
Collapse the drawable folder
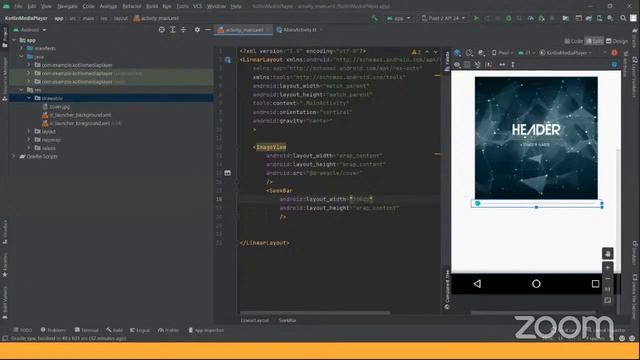[29, 98]
